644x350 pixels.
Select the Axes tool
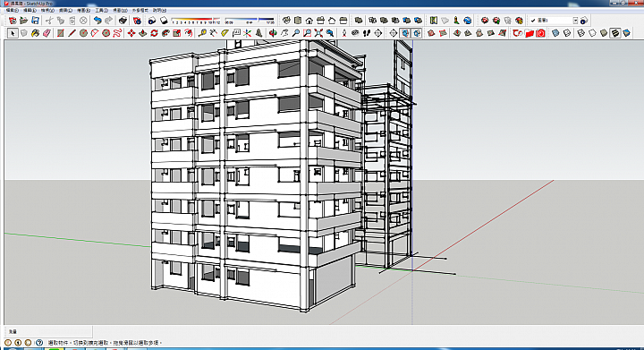coord(247,33)
